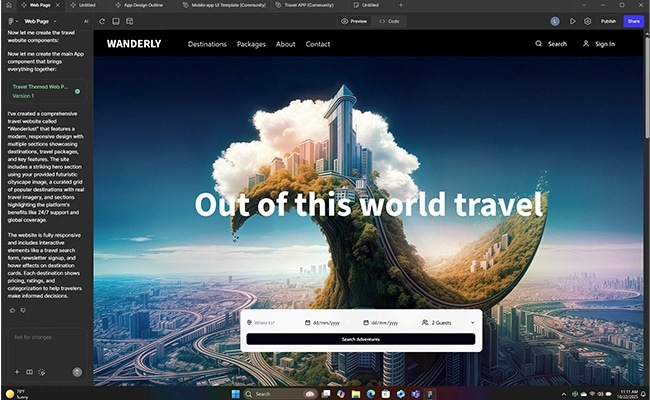Screen dimensions: 650x400
Task: Toggle the single panel layout icon
Action: [x=116, y=21]
